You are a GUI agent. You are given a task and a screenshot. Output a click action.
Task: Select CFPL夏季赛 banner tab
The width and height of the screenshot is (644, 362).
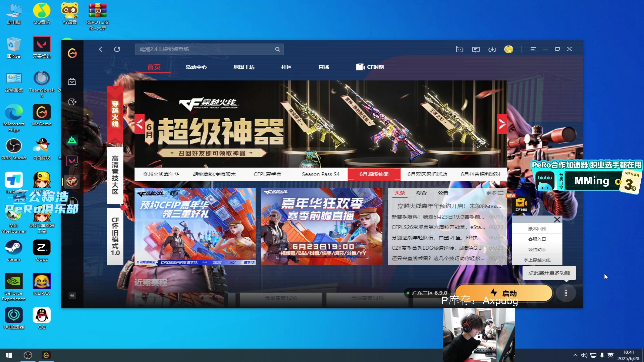click(x=267, y=174)
